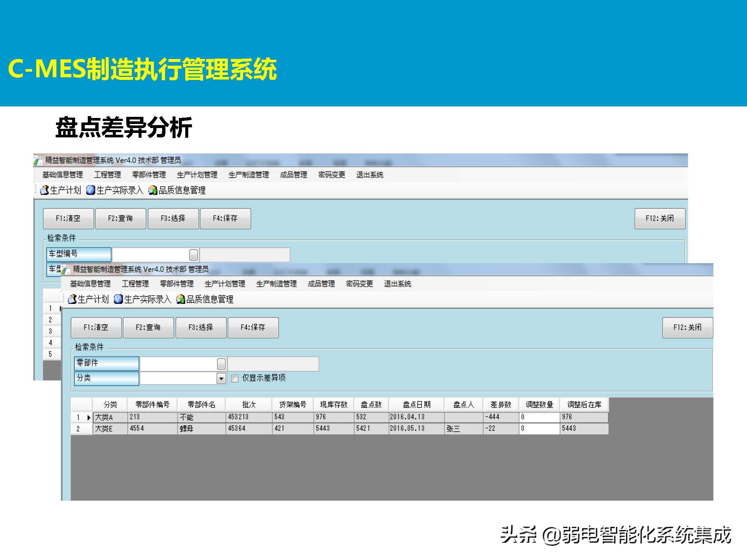Click 调整数量 cell in 大类E row

[539, 429]
